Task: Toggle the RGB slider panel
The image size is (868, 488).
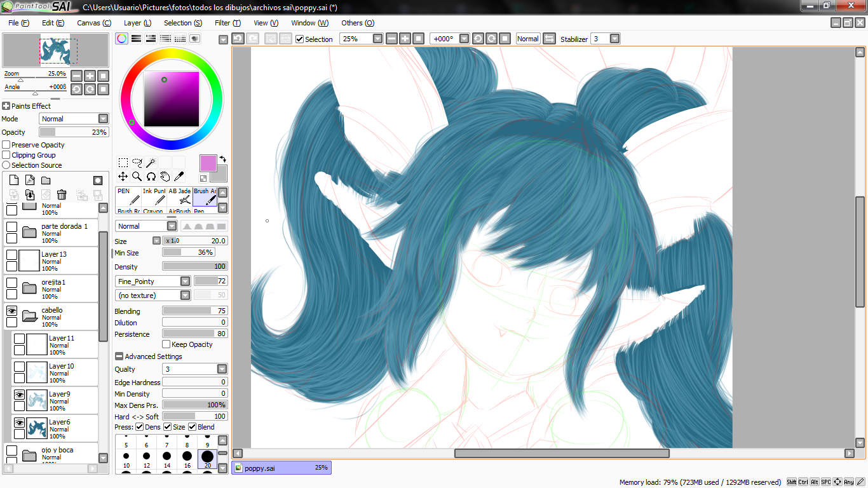Action: (x=136, y=39)
